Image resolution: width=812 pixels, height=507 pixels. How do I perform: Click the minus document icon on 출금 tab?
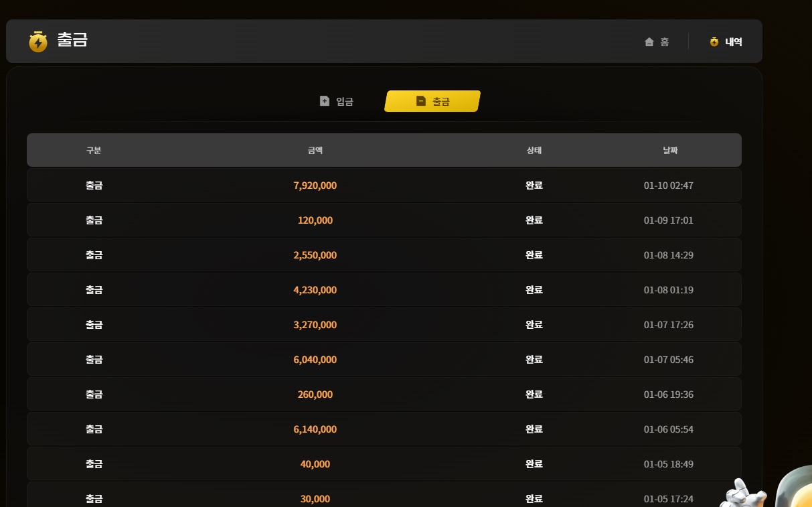pyautogui.click(x=421, y=101)
